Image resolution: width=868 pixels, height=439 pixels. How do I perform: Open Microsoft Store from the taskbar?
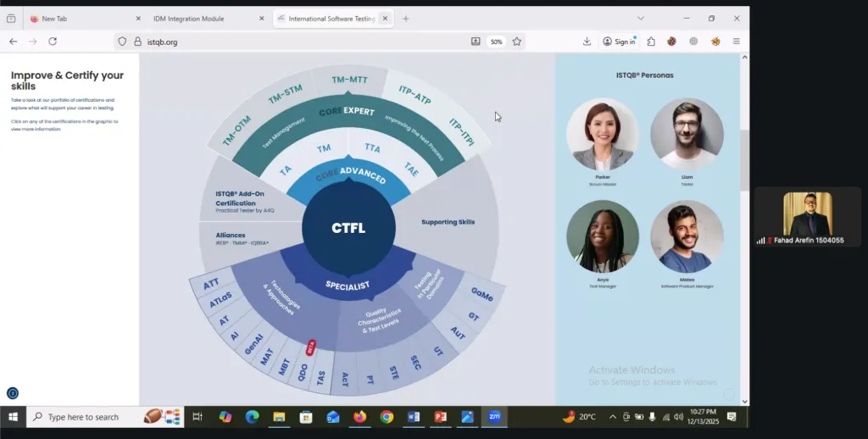305,417
